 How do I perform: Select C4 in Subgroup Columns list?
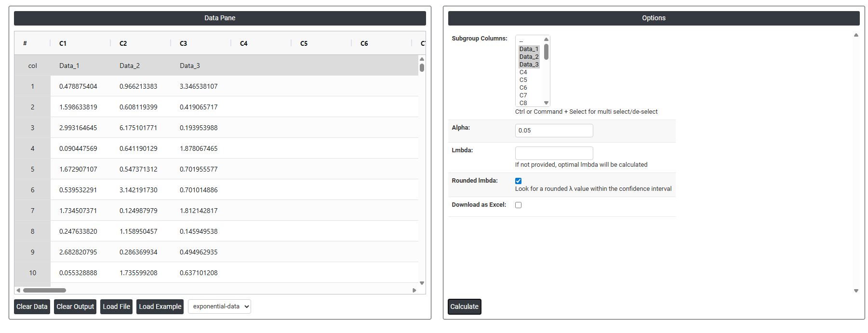(523, 72)
